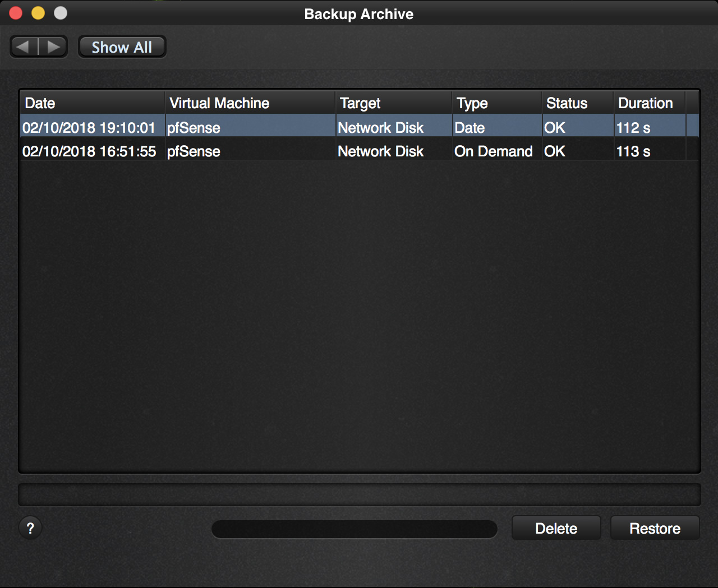Go back with the left arrow button
Viewport: 718px width, 588px height.
click(24, 47)
